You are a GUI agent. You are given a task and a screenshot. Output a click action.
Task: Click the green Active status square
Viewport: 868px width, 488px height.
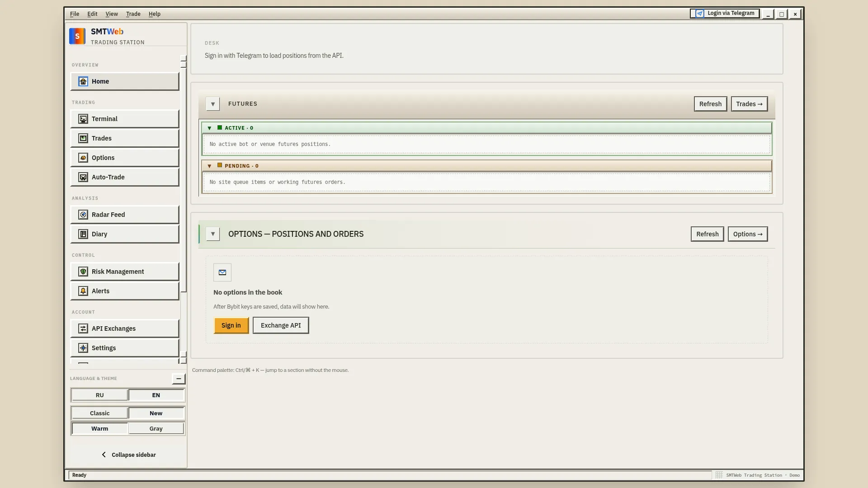(220, 128)
